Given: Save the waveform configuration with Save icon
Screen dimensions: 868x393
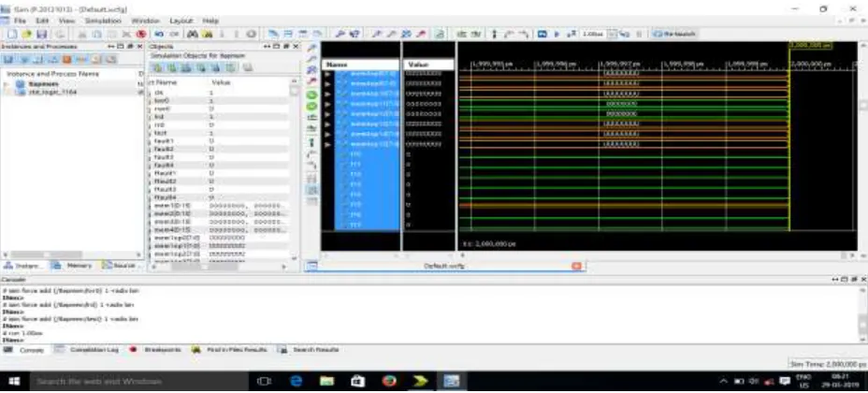Looking at the screenshot, I should (x=41, y=34).
